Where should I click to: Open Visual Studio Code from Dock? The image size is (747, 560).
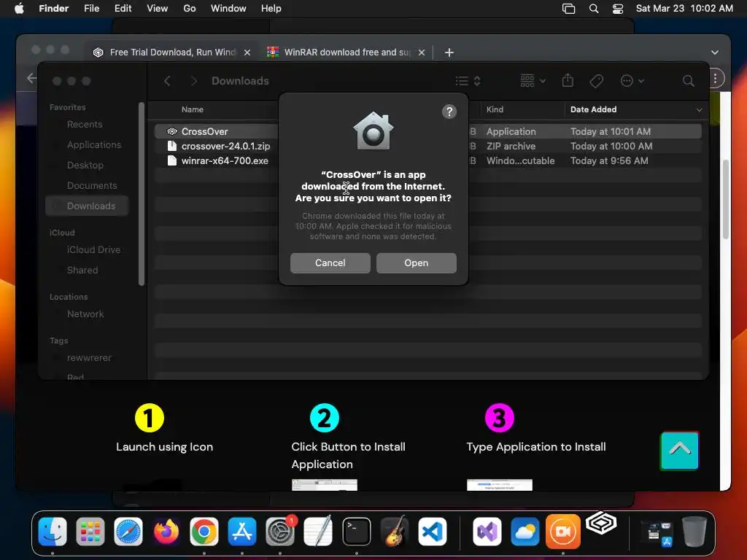click(433, 531)
